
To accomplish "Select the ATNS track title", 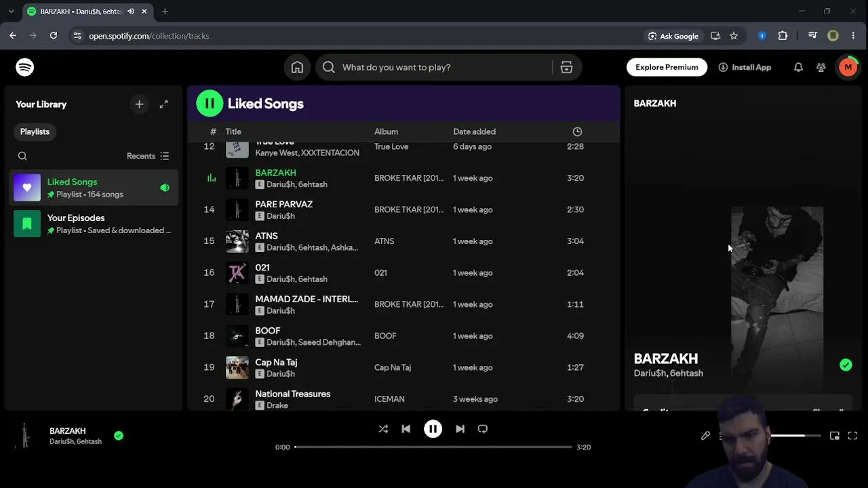I will pos(267,236).
